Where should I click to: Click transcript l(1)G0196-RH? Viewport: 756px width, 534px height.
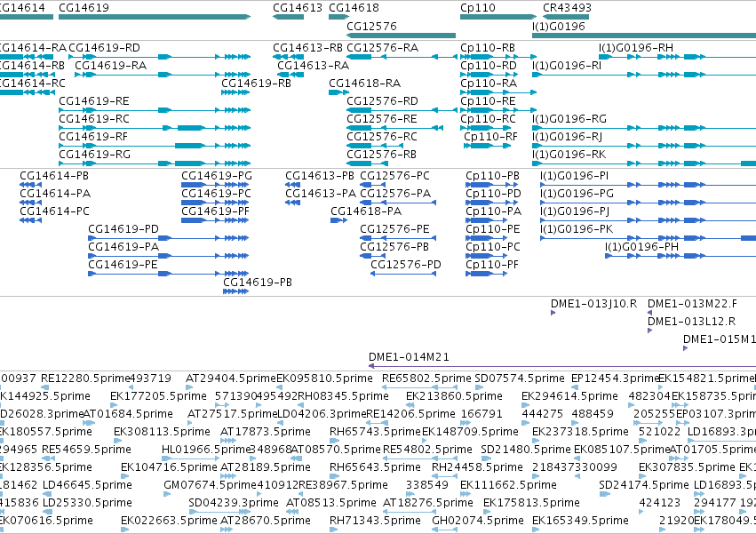coord(636,48)
